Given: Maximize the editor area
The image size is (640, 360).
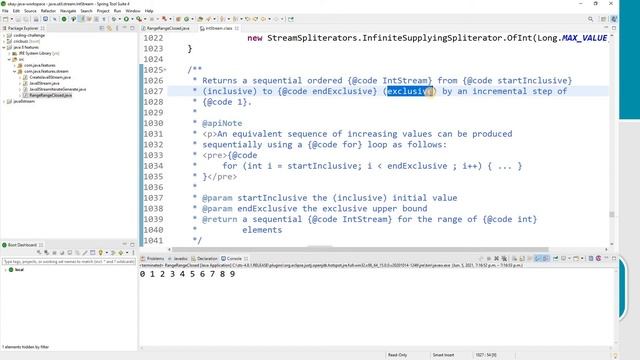Looking at the screenshot, I should coord(614,28).
